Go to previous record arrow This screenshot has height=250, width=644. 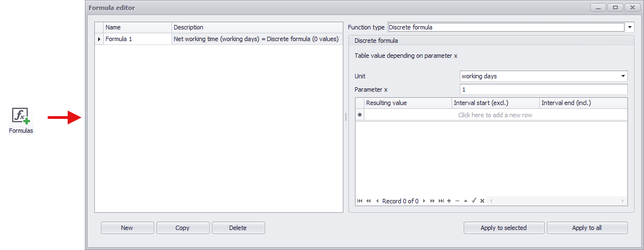coord(377,201)
